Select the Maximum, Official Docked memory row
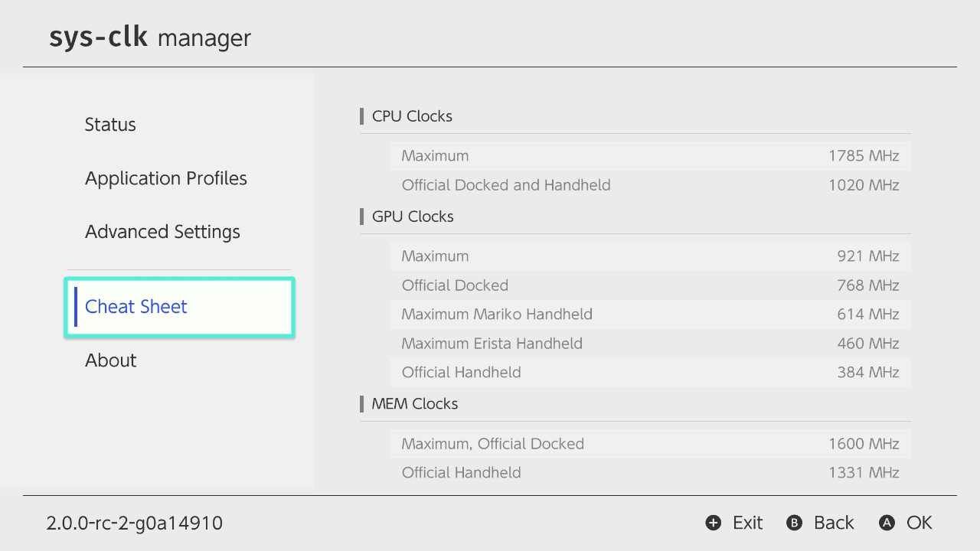 [650, 444]
